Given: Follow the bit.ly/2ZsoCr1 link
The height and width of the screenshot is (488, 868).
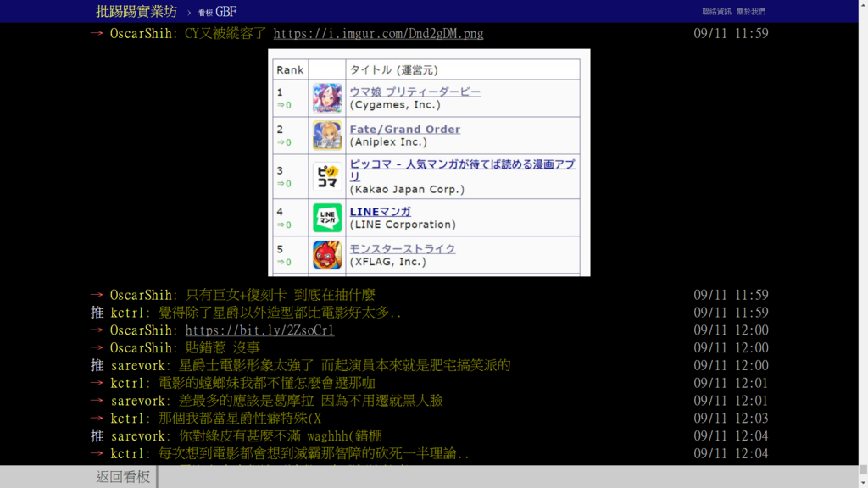Looking at the screenshot, I should click(259, 330).
